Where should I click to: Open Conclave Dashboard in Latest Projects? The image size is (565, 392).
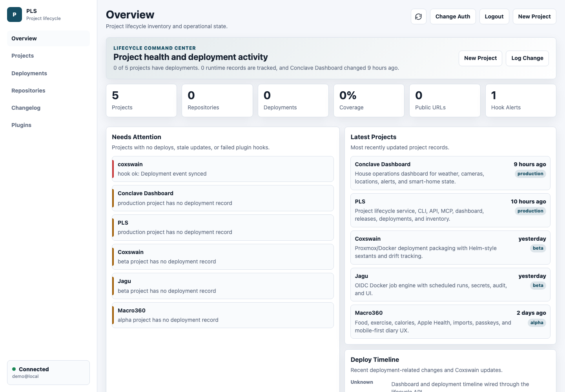click(x=450, y=173)
